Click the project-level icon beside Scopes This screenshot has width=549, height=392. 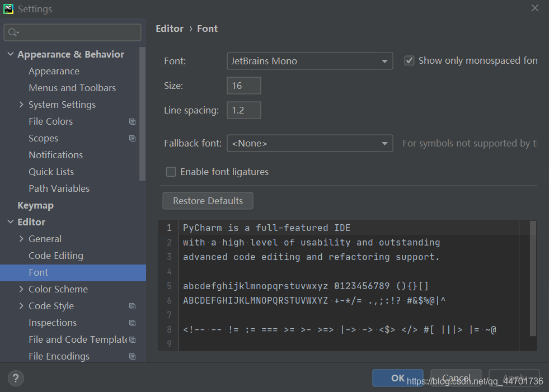132,138
